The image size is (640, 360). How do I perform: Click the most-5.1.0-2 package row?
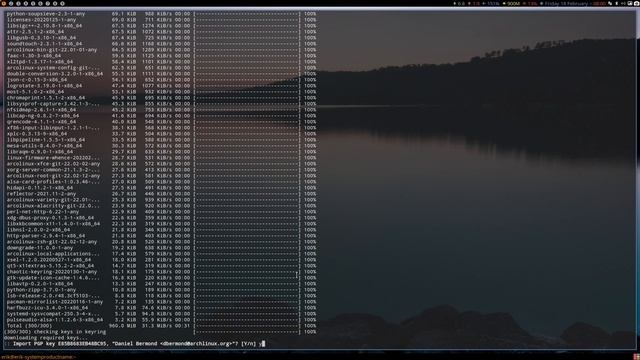point(161,92)
